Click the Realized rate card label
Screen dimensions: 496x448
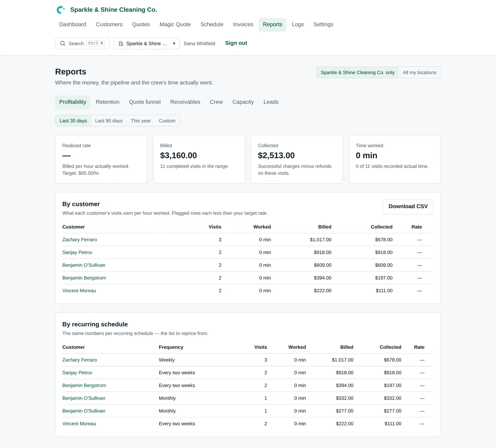[x=77, y=146]
